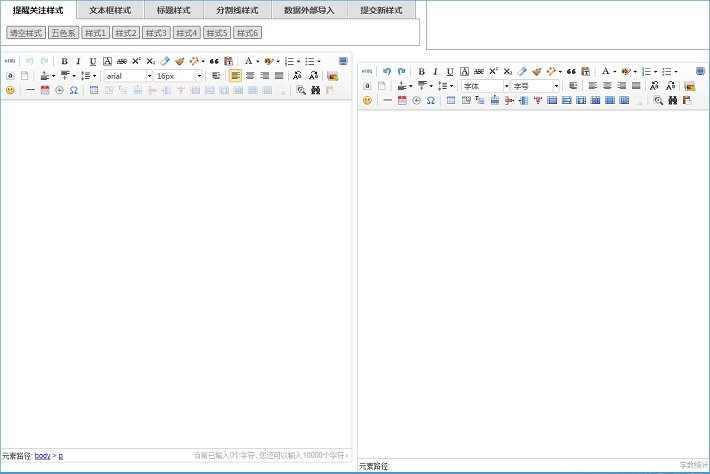The width and height of the screenshot is (710, 474).
Task: Toggle font border in left editor
Action: pos(107,61)
